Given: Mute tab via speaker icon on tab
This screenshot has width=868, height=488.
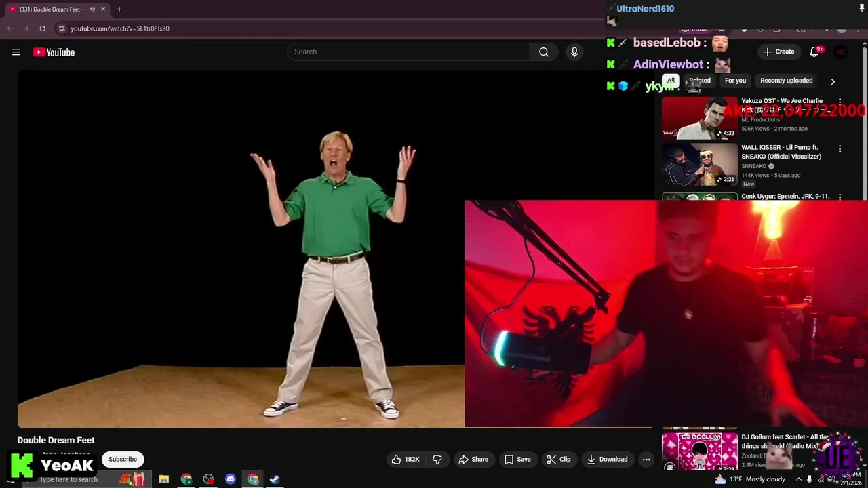Looking at the screenshot, I should click(92, 9).
